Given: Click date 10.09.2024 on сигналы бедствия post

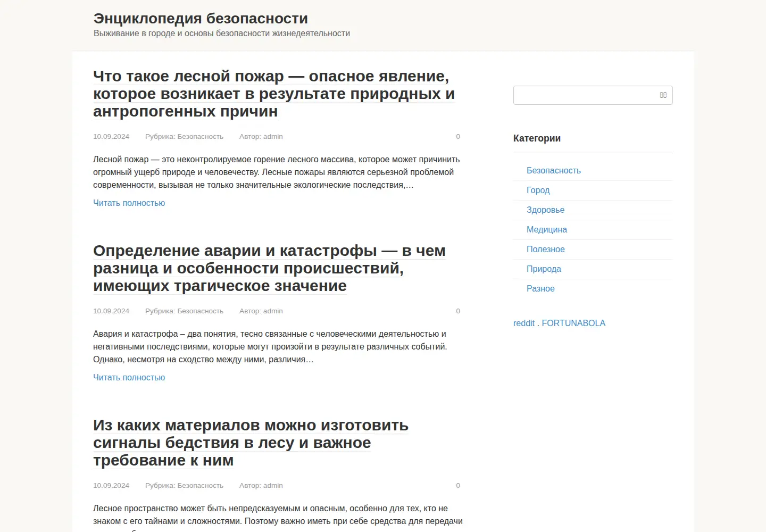Looking at the screenshot, I should (111, 486).
